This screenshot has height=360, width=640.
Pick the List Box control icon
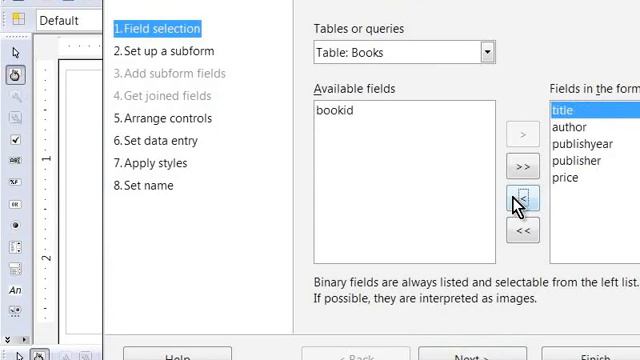point(16,247)
